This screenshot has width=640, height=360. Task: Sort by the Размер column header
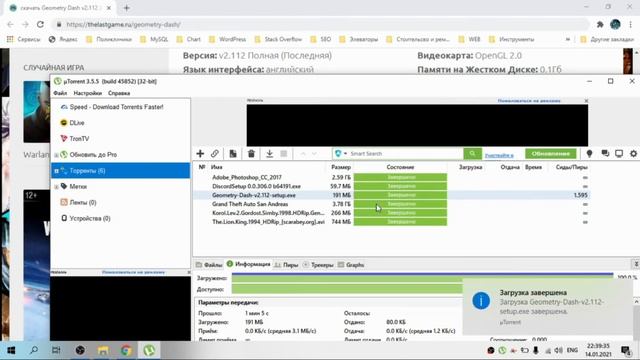click(341, 167)
